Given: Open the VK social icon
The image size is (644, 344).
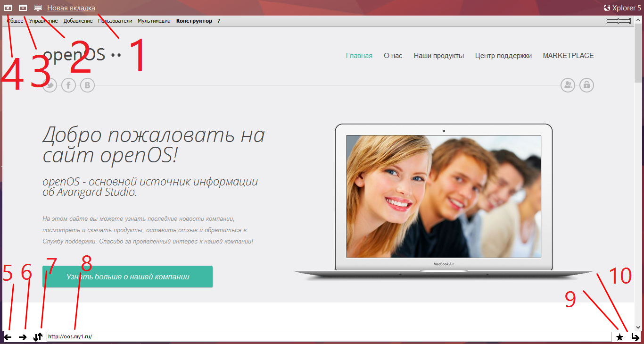Looking at the screenshot, I should [87, 85].
